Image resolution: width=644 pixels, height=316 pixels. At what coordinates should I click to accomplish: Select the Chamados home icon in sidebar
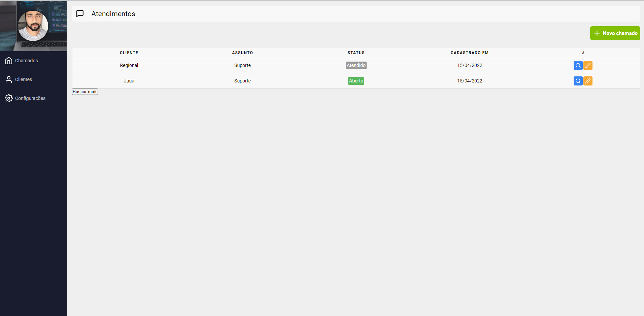click(x=8, y=61)
